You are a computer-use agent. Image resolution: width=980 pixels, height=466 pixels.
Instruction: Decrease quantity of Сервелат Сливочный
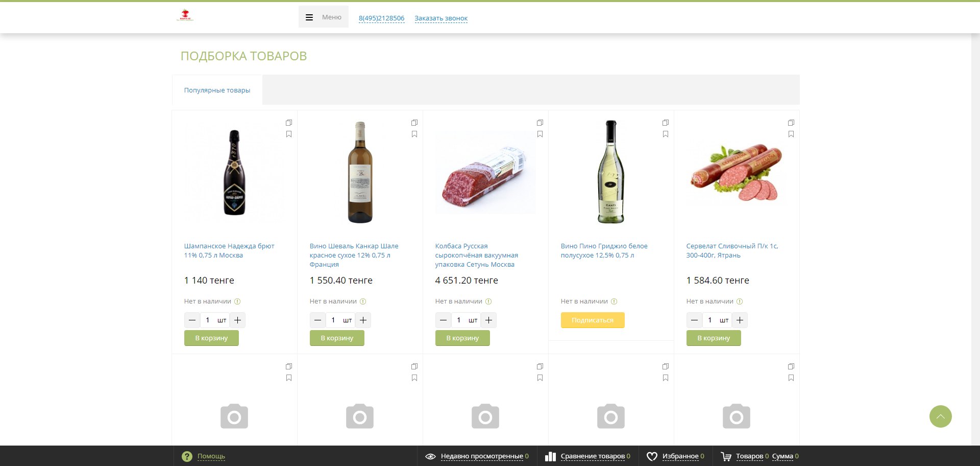coord(694,320)
